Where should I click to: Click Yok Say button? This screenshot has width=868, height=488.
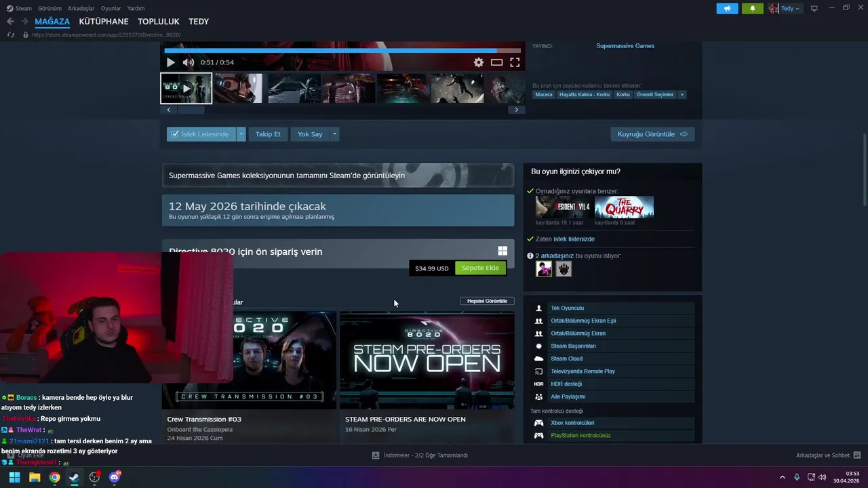pos(310,134)
